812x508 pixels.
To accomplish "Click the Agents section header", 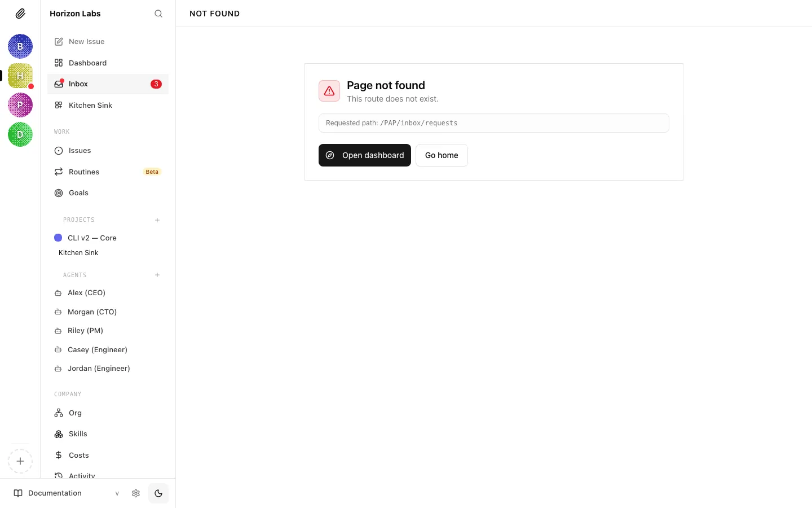I will pyautogui.click(x=75, y=275).
